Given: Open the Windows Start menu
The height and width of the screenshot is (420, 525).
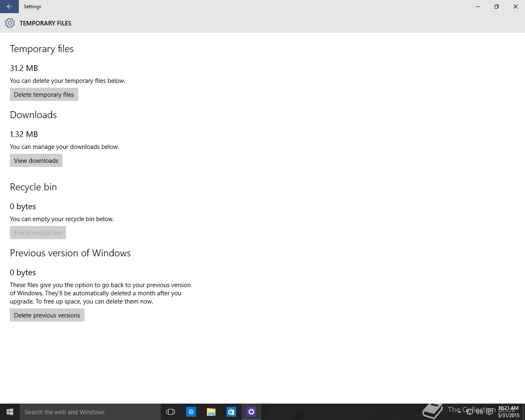Looking at the screenshot, I should pyautogui.click(x=10, y=412).
